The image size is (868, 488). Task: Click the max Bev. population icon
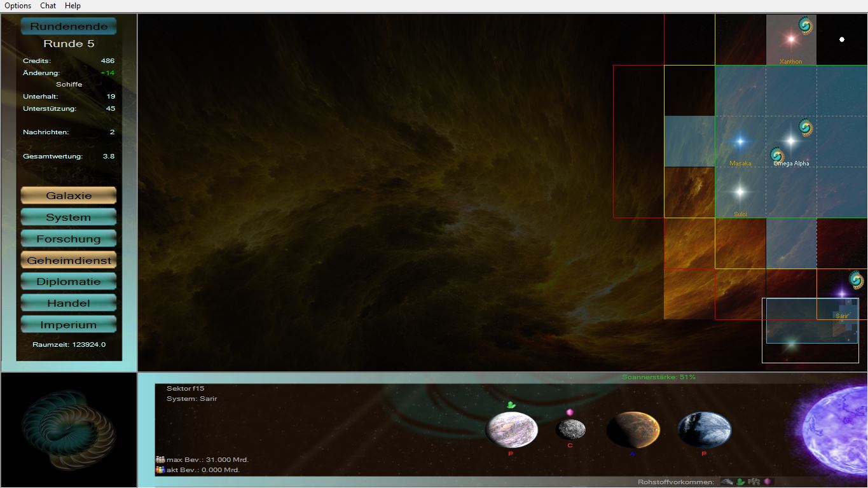coord(160,459)
